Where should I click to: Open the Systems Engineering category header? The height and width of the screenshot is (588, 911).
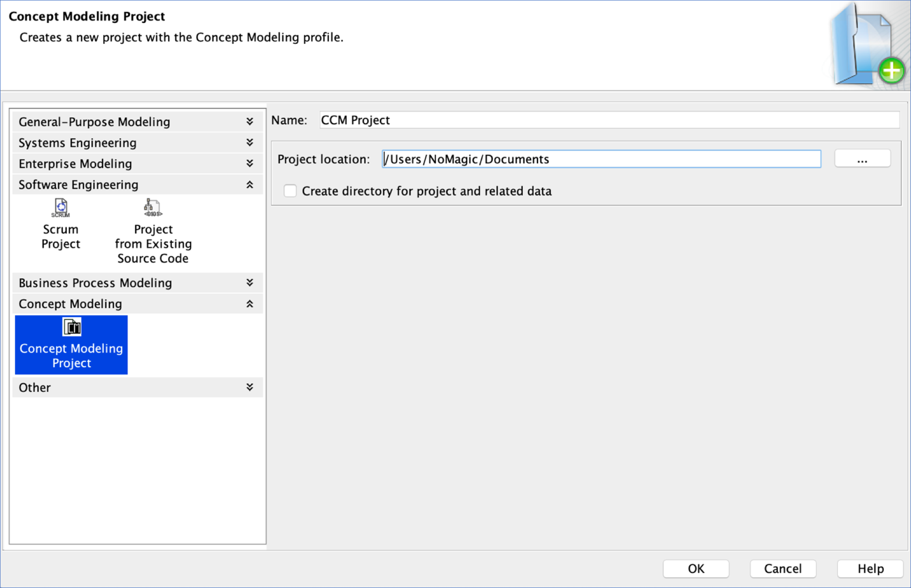tap(78, 143)
